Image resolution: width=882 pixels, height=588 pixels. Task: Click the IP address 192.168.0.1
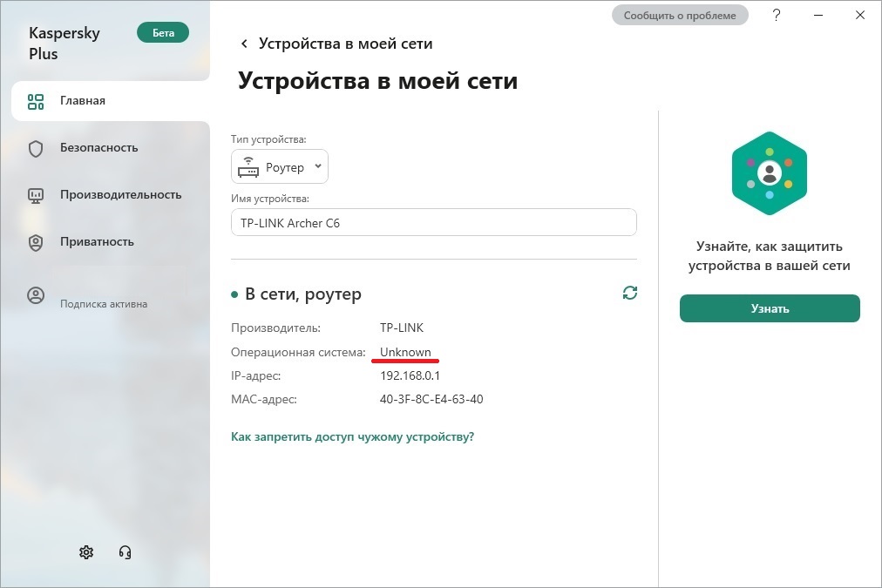(410, 375)
